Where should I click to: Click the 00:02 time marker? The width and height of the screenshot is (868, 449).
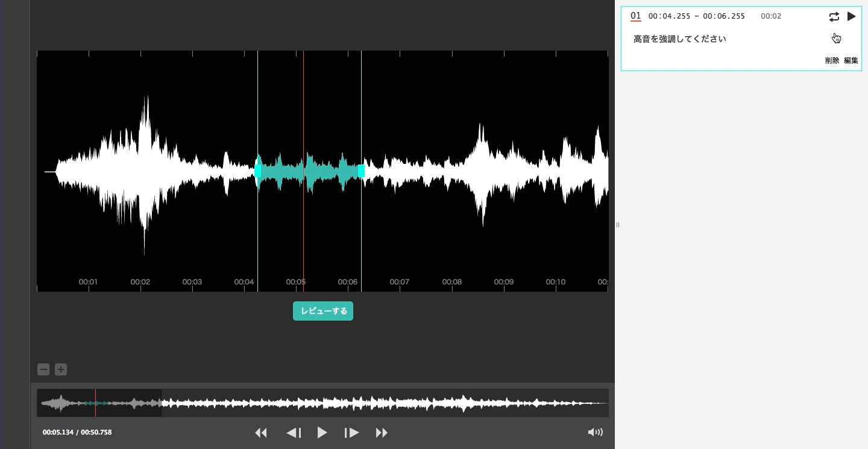pyautogui.click(x=140, y=282)
